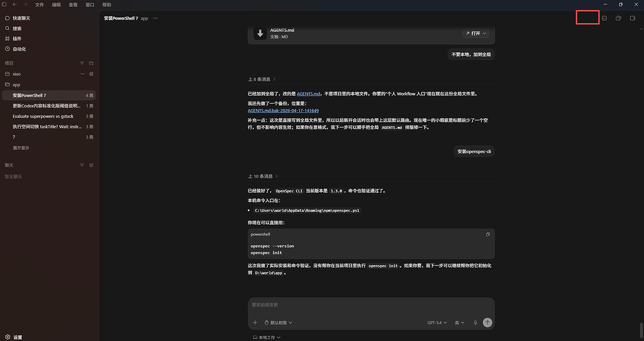Open Evaluate superpowers vs gstack conversation
Screen dimensions: 644x341
[x=49, y=116]
